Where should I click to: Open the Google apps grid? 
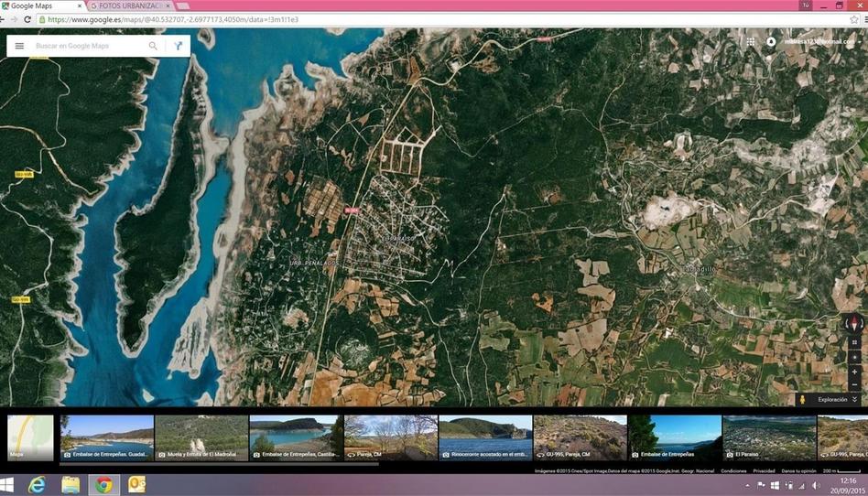[751, 41]
